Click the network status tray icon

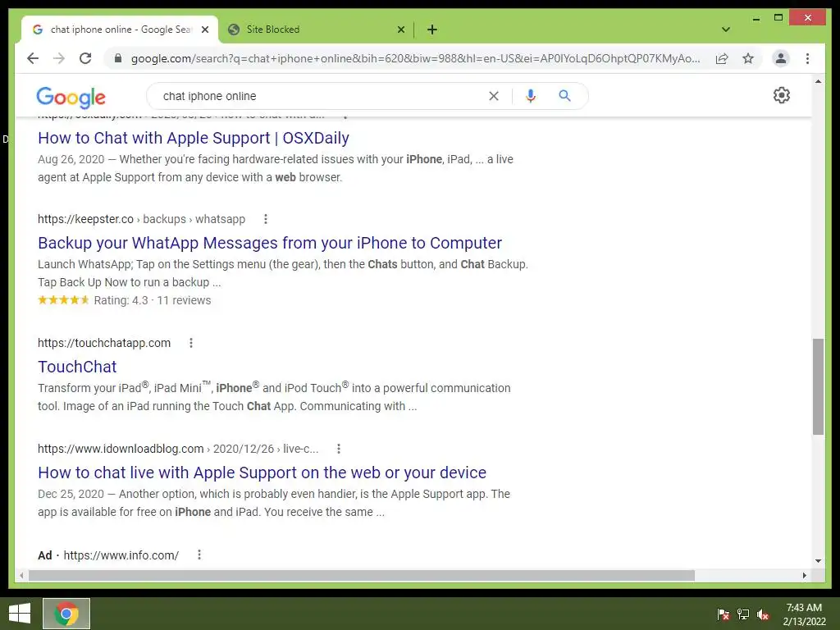click(743, 614)
